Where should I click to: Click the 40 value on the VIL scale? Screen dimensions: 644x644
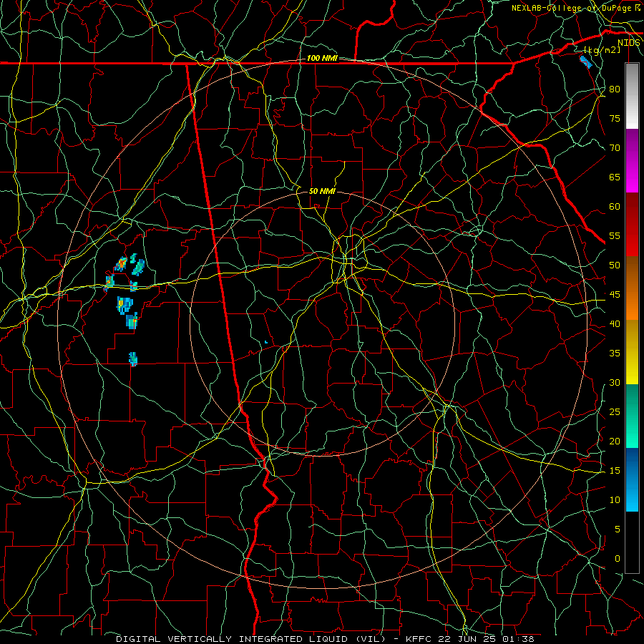tap(615, 324)
